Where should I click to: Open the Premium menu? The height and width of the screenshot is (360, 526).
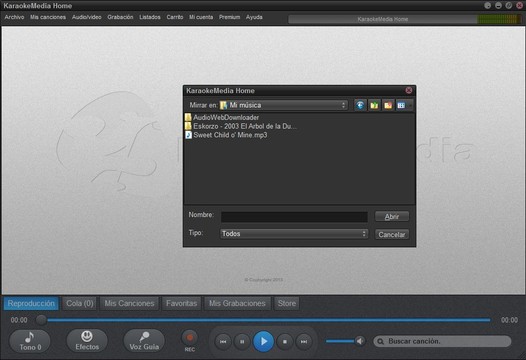pos(229,17)
